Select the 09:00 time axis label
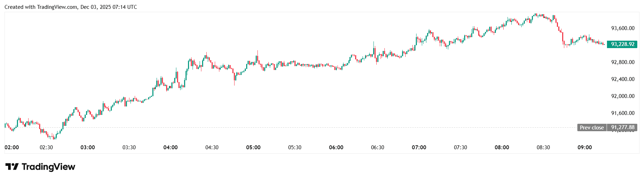Screen dimensions: 644x180 point(585,147)
